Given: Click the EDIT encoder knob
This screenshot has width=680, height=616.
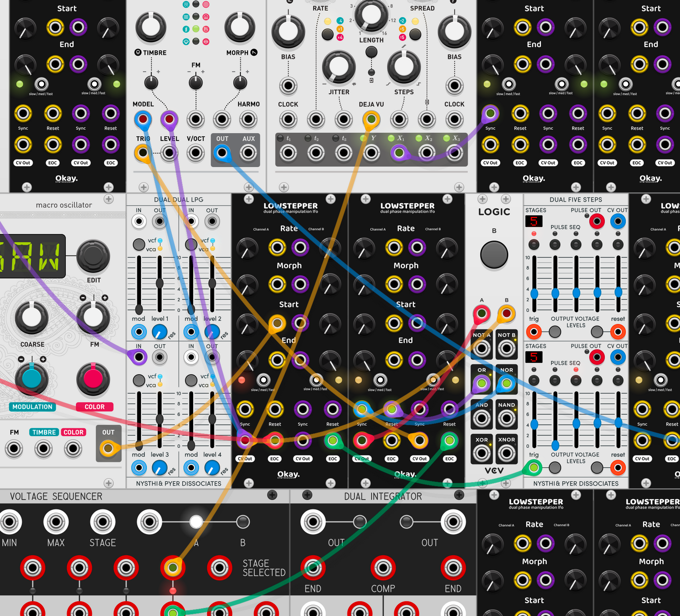Looking at the screenshot, I should 93,256.
